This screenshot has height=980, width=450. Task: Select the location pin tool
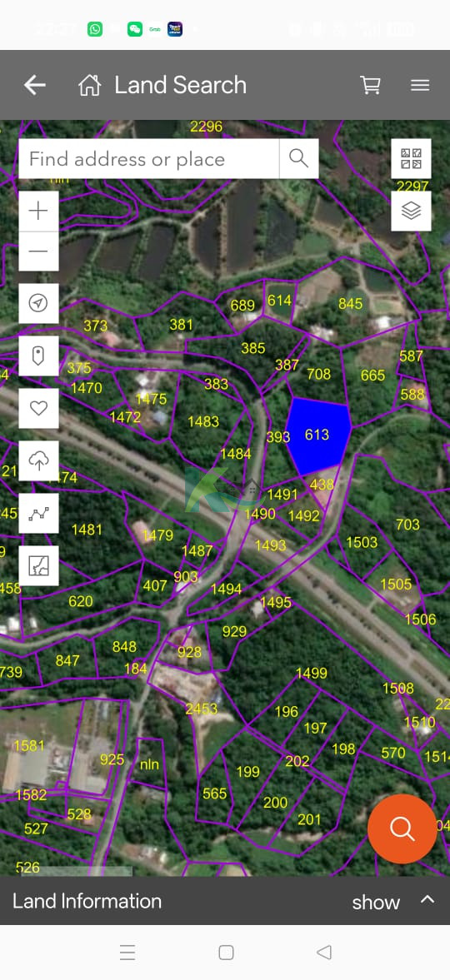tap(39, 356)
